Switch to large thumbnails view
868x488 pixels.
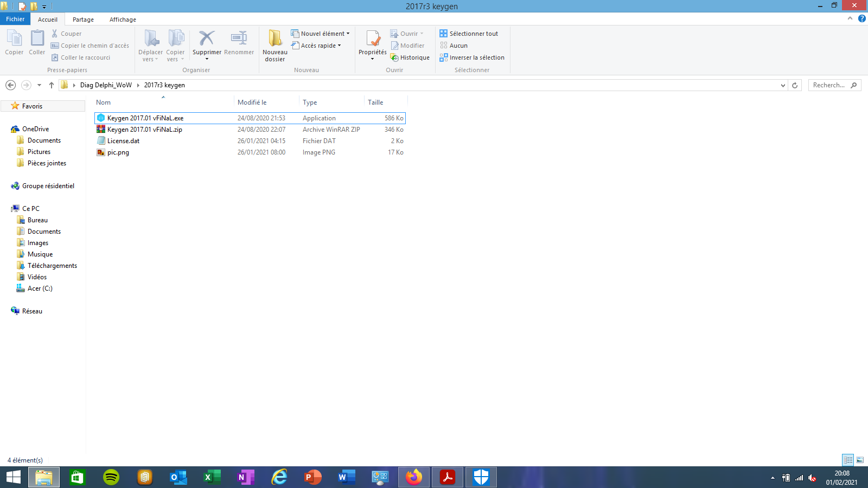click(860, 460)
